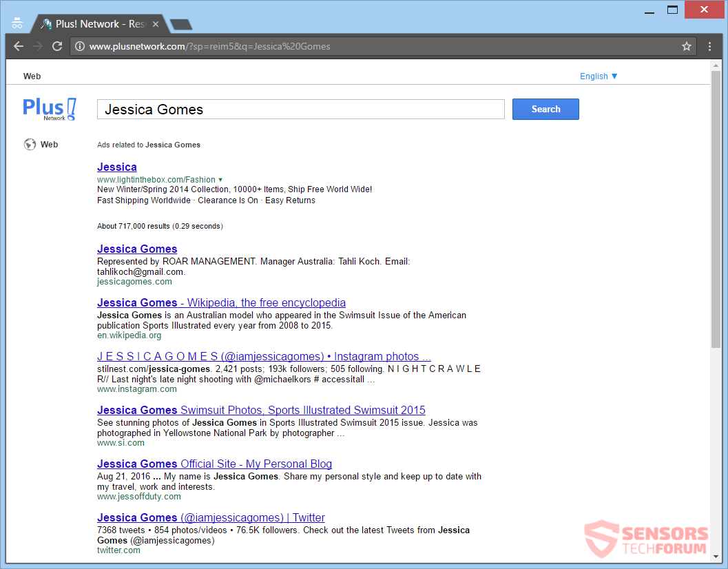Open the English language dropdown
The height and width of the screenshot is (569, 728).
pyautogui.click(x=599, y=76)
